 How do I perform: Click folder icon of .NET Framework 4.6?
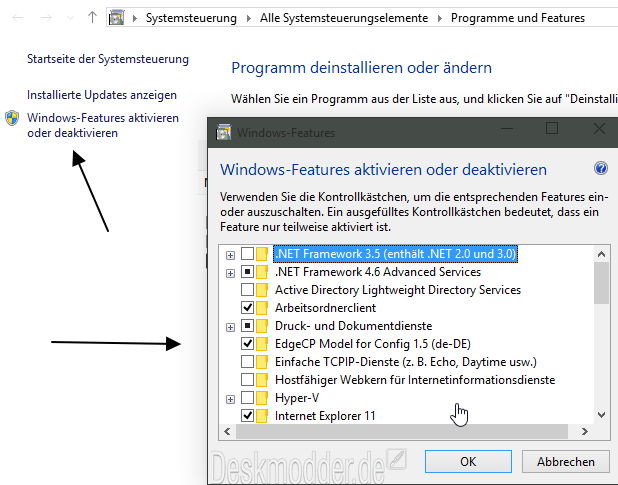tap(262, 272)
